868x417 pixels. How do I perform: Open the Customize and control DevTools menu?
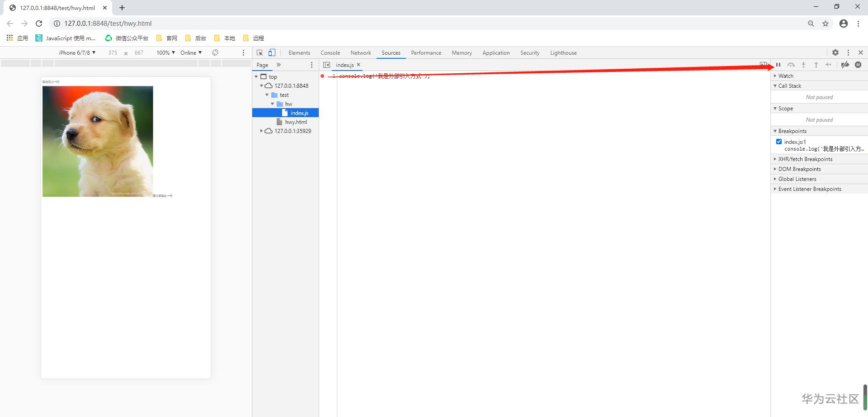pyautogui.click(x=848, y=52)
